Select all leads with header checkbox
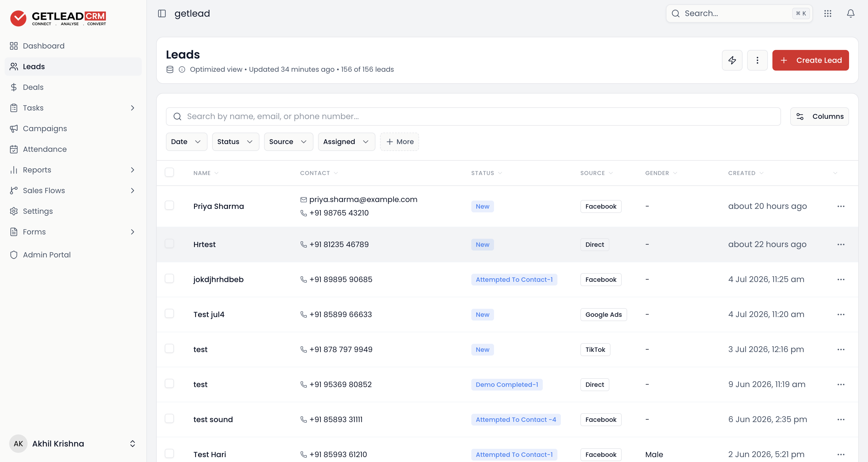 [169, 172]
